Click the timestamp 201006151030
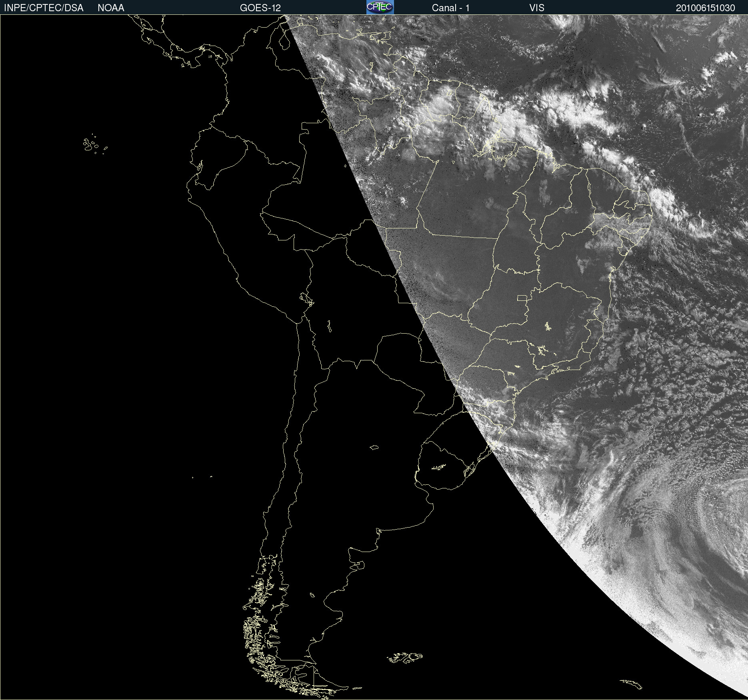748x700 pixels. [x=706, y=8]
